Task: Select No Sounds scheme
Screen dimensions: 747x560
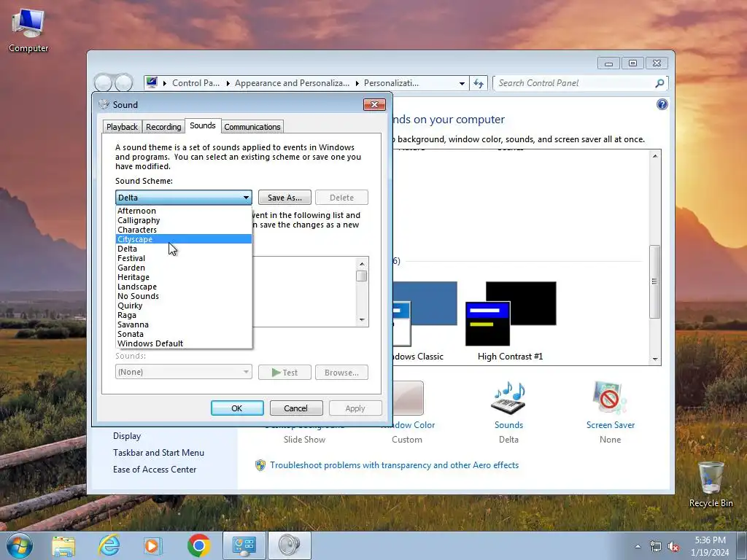Action: (x=184, y=296)
